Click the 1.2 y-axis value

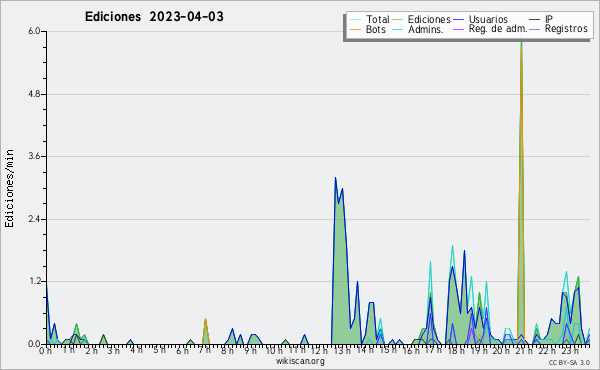[34, 281]
